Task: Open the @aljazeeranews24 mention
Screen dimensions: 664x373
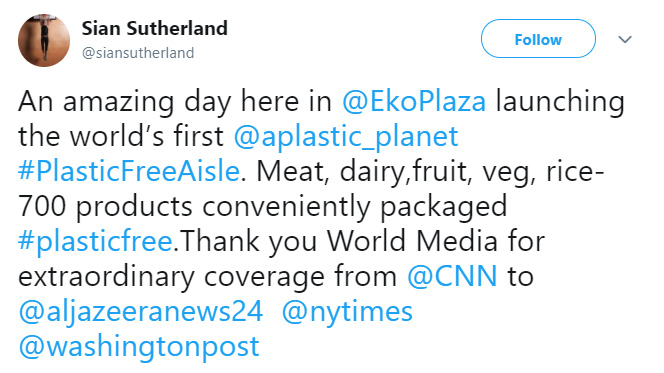Action: pos(141,312)
